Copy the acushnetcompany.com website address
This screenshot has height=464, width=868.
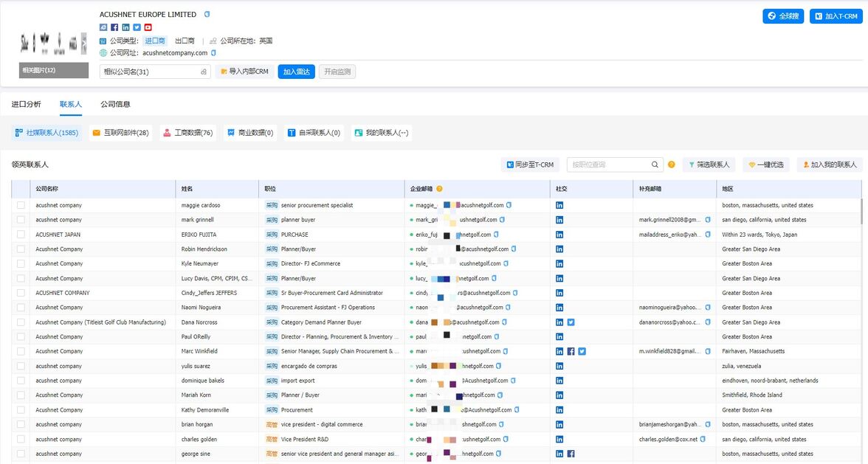[214, 53]
